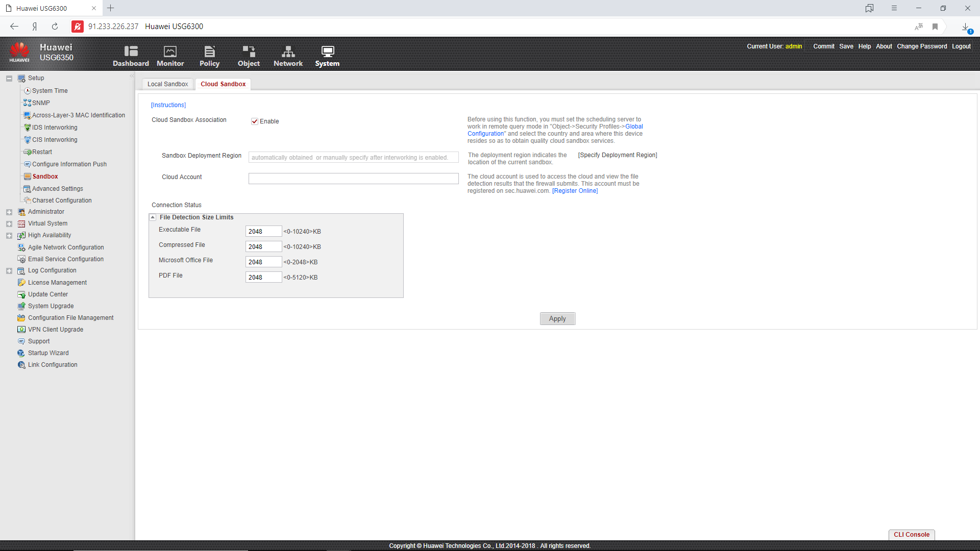Click the browser downloads icon
980x551 pixels.
click(965, 27)
